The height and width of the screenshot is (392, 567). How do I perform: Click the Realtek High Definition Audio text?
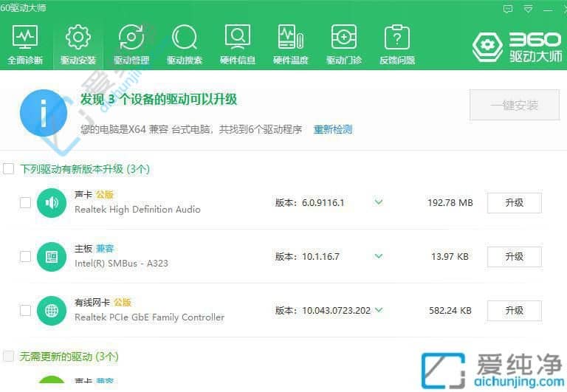click(x=137, y=210)
